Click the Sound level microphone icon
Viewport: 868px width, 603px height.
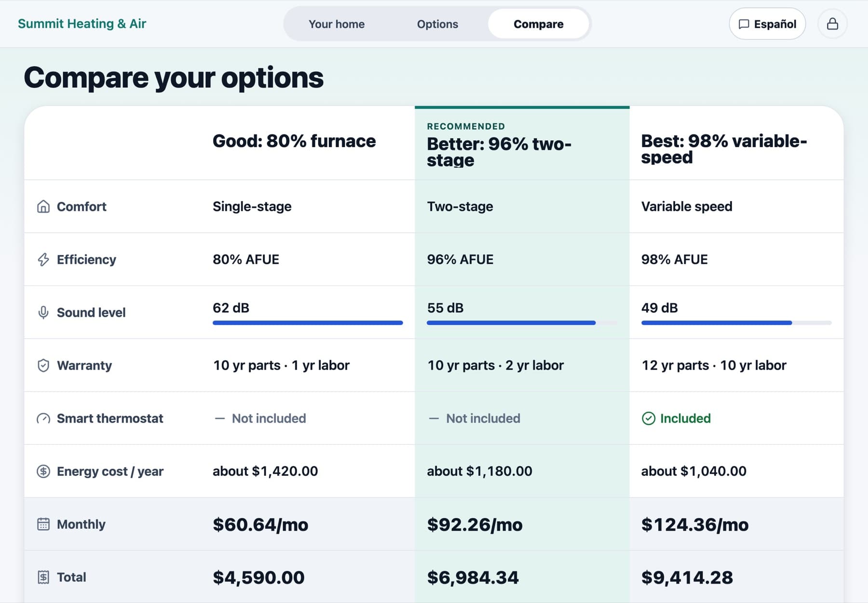[x=43, y=312]
